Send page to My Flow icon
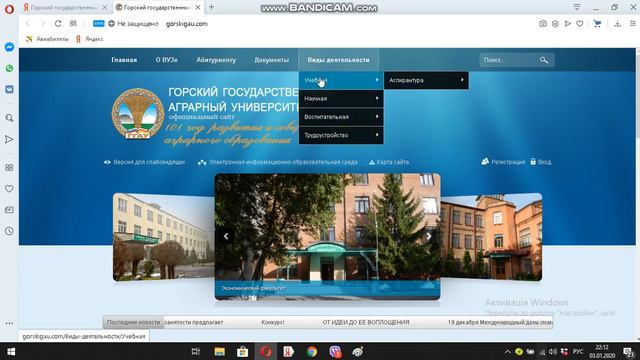Screen dimensions: 640x360 [x=567, y=24]
